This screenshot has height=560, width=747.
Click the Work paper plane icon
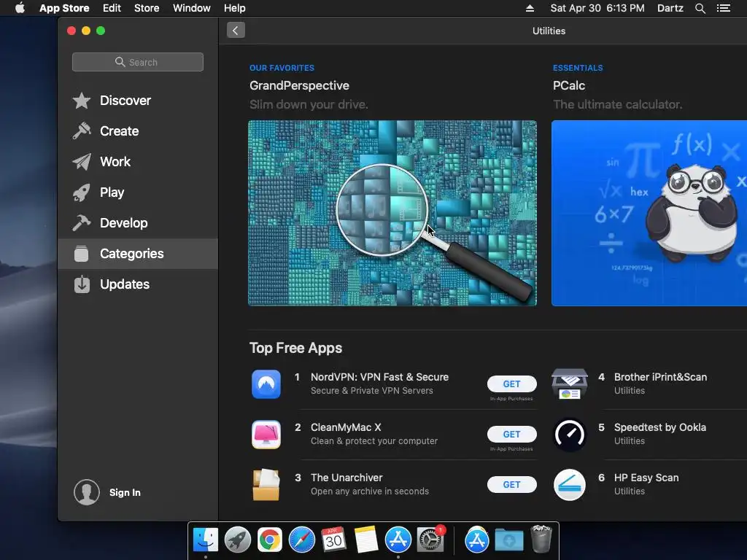82,161
